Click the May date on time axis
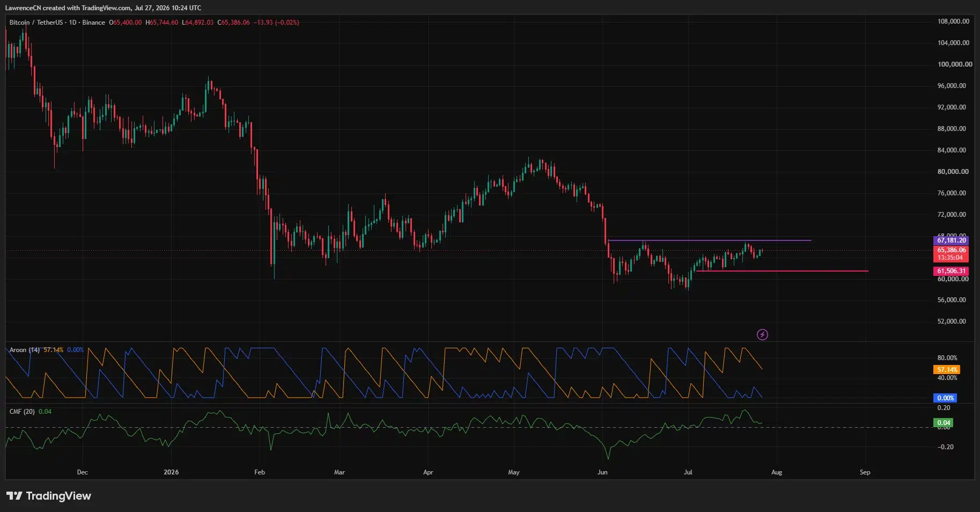 coord(514,472)
